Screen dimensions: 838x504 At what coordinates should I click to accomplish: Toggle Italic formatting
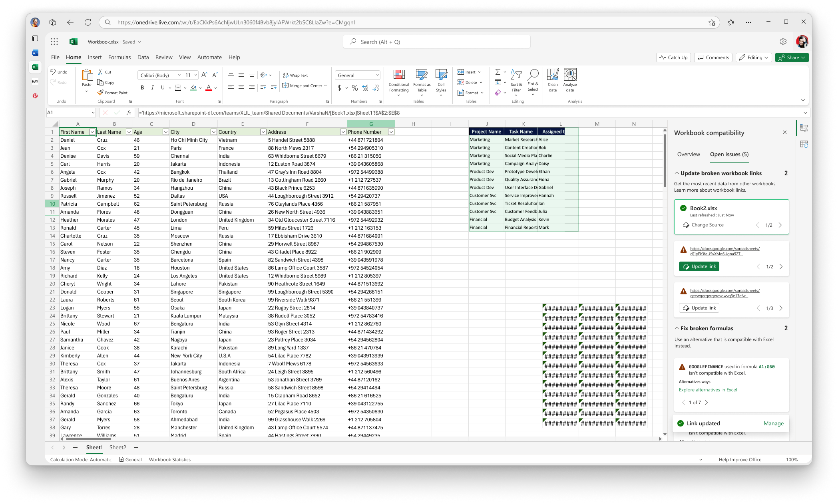click(x=152, y=87)
